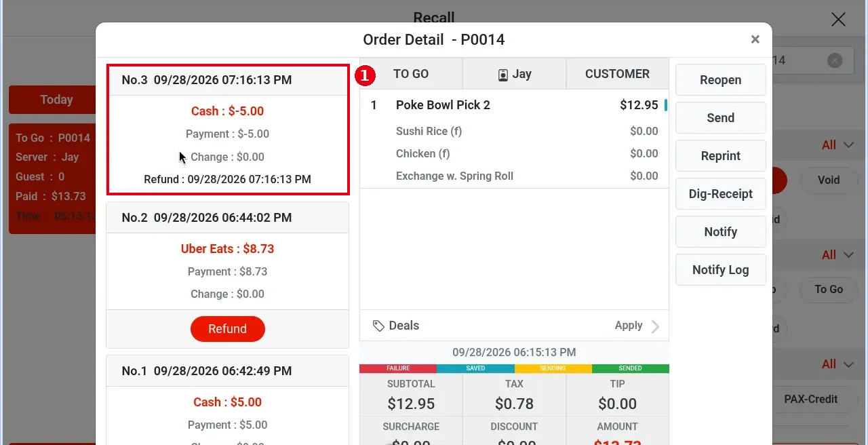Click the green SENDED status segment
Image resolution: width=868 pixels, height=445 pixels.
631,368
